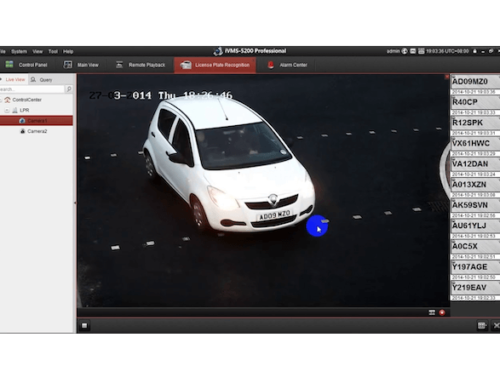Screen dimensions: 500x383
Task: Click the Camera2 camera icon
Action: (x=23, y=131)
